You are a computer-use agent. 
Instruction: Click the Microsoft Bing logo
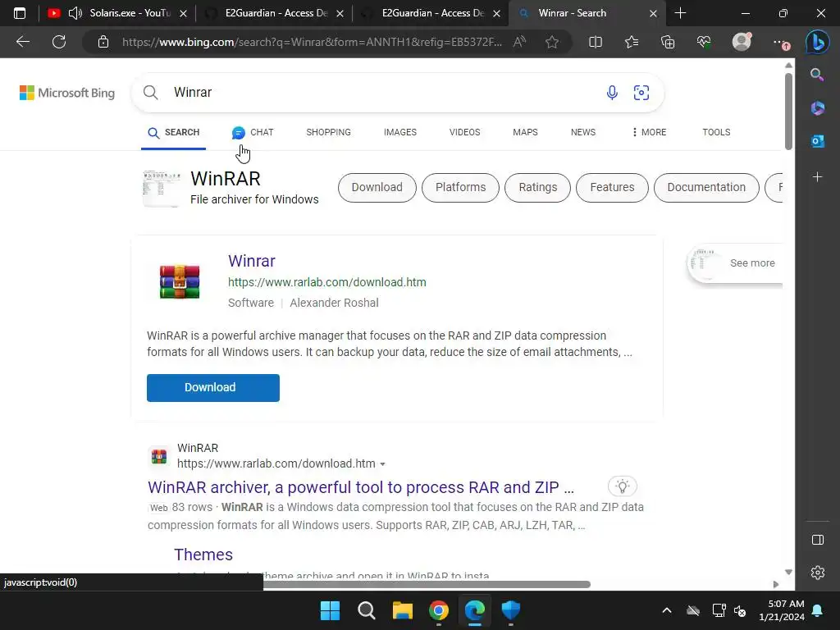point(67,93)
